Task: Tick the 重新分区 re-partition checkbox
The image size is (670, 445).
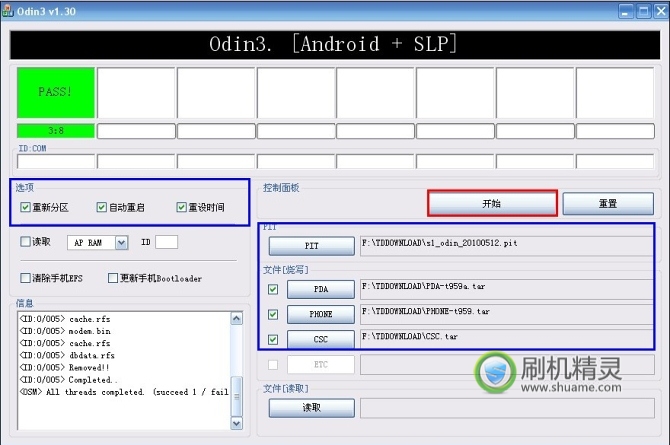Action: [x=25, y=208]
